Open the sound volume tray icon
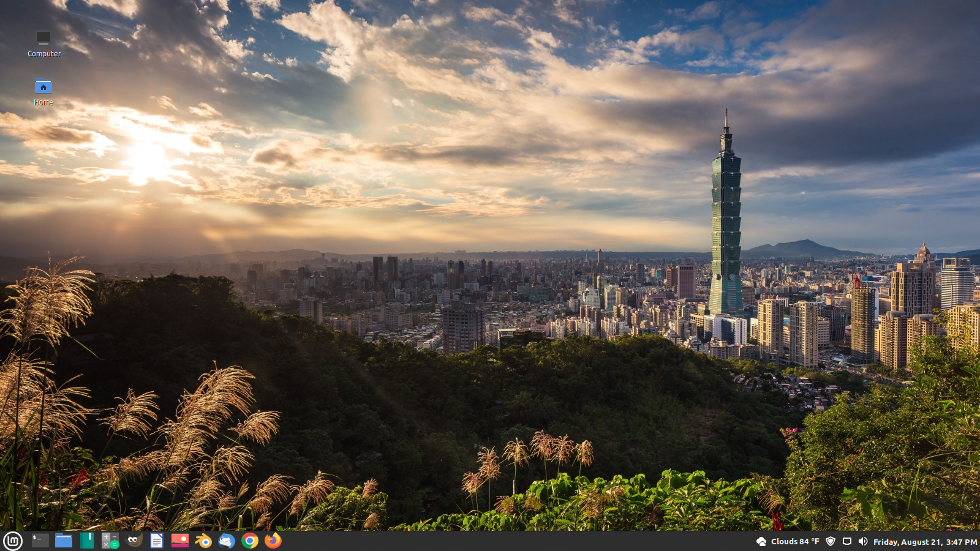 click(863, 541)
